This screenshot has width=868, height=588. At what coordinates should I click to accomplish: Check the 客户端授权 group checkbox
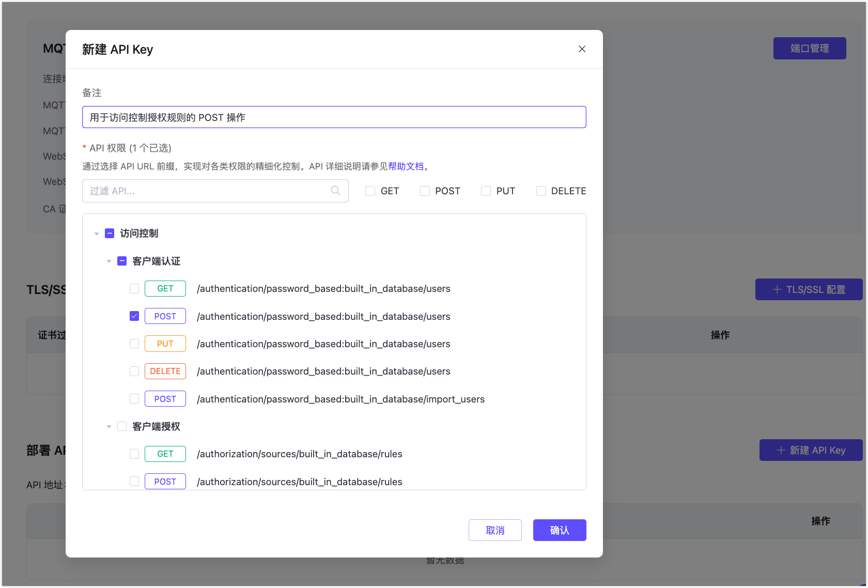[x=122, y=426]
